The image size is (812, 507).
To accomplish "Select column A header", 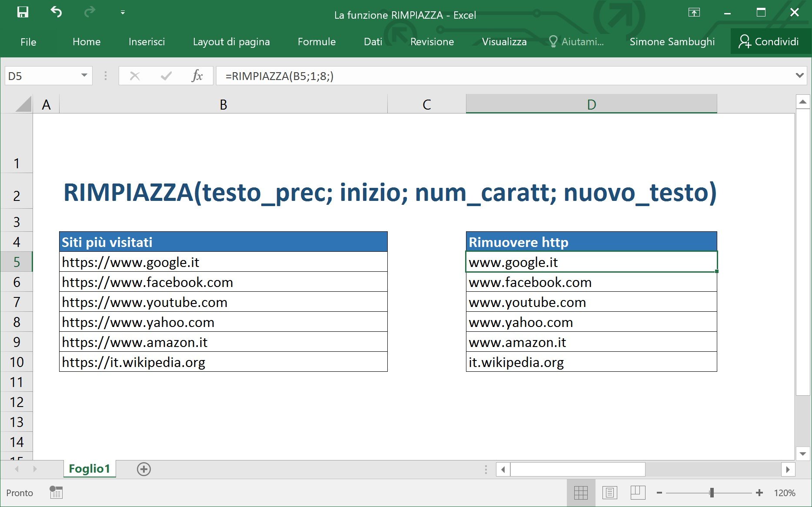I will [46, 104].
